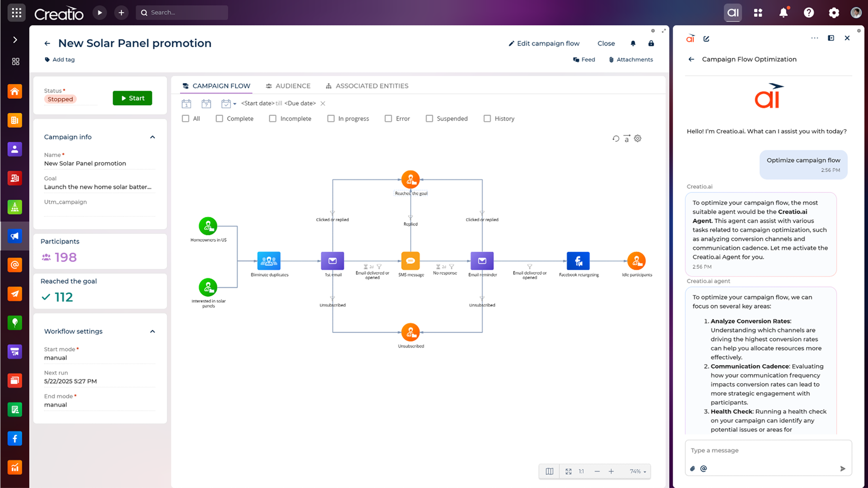Select the Facebook channel icon in the left sidebar
The image size is (868, 488).
tap(14, 438)
